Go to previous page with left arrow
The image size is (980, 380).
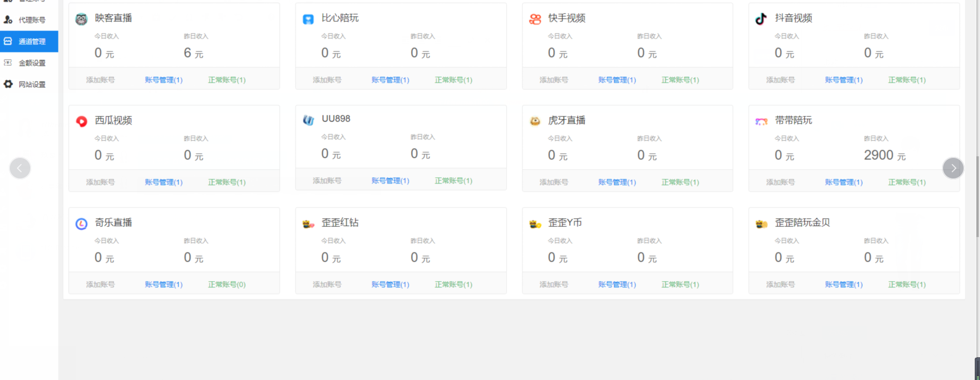pyautogui.click(x=20, y=168)
